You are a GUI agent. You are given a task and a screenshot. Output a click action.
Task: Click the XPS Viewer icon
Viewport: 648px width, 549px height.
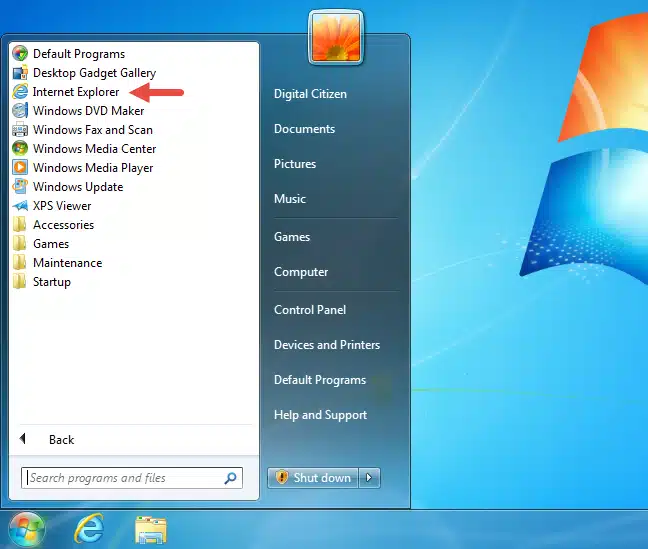(20, 206)
